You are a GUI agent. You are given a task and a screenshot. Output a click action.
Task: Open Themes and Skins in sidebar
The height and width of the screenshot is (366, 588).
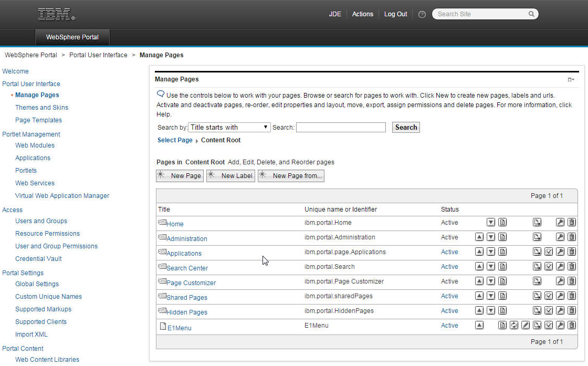pyautogui.click(x=41, y=108)
